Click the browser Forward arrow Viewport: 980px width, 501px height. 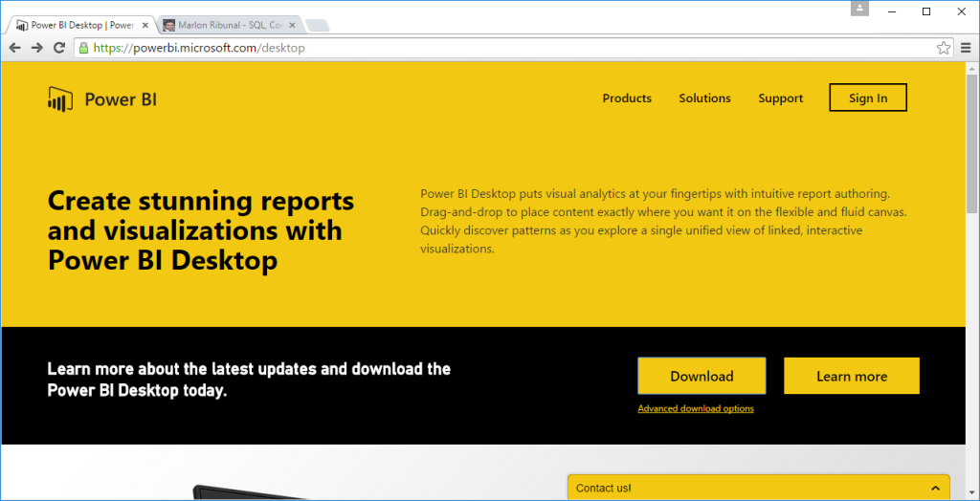point(37,48)
